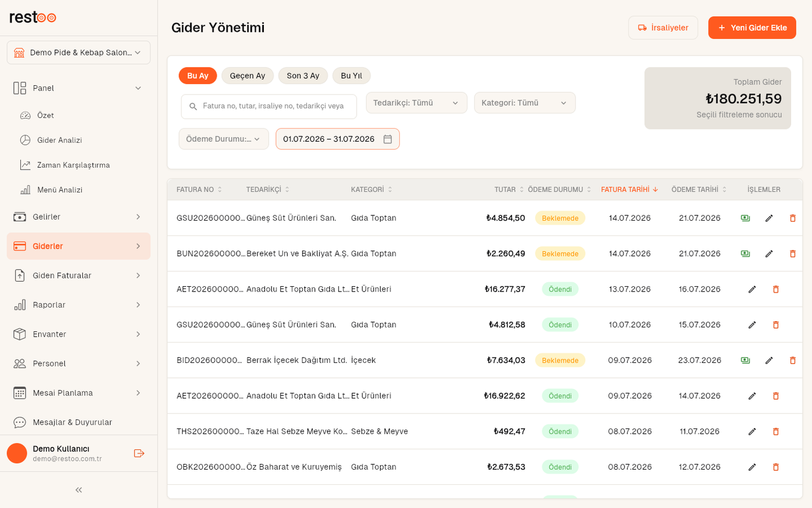Delete the Öz Baharat ve Kuruyemiş expense
The image size is (812, 508).
coord(775,467)
